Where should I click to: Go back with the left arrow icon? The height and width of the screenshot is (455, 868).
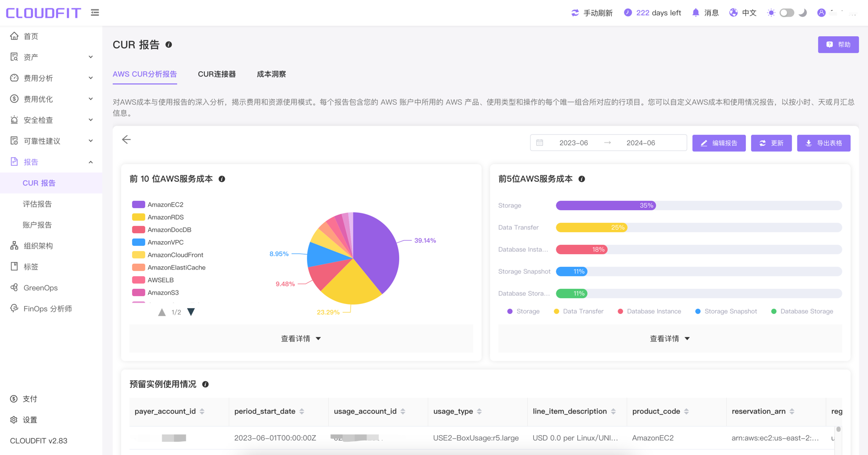[126, 139]
